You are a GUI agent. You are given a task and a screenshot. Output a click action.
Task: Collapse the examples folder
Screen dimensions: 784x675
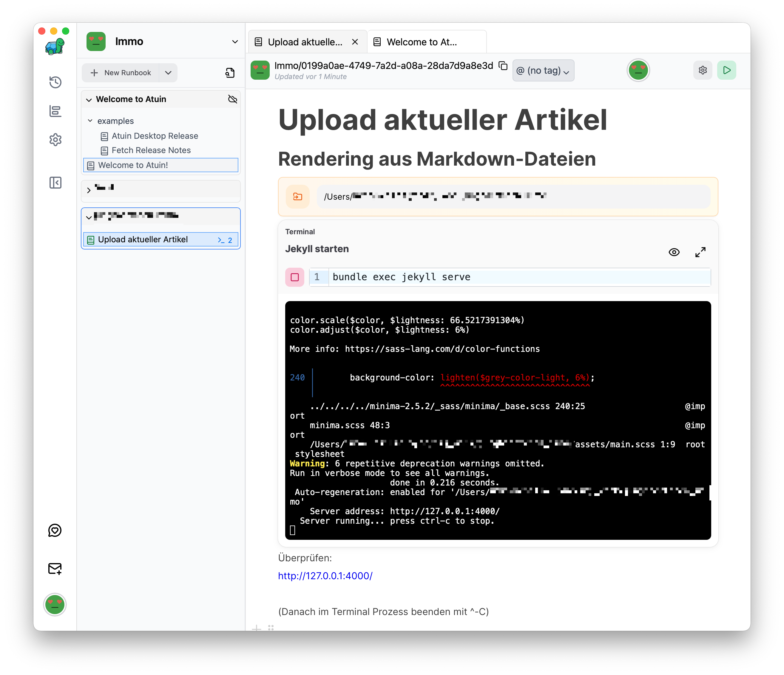click(90, 121)
